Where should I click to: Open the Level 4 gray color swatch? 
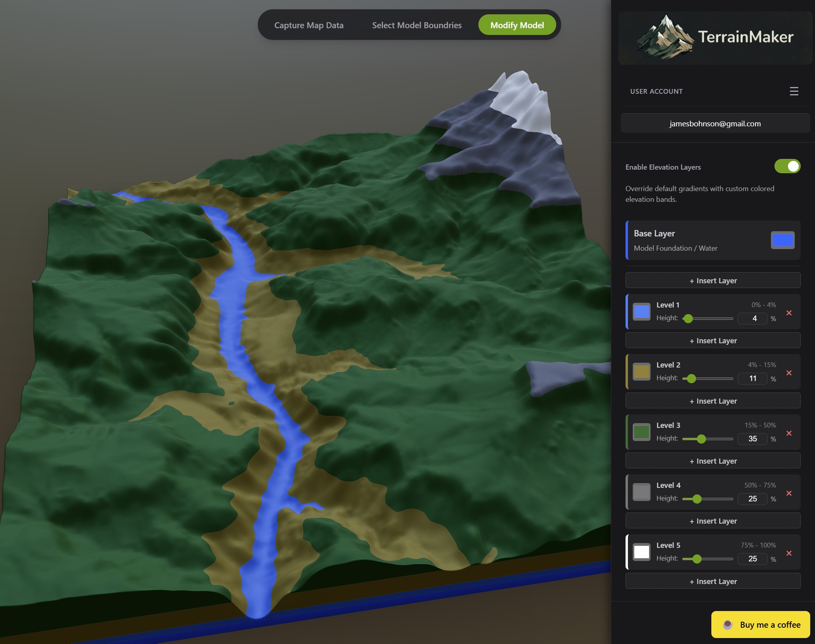(641, 492)
